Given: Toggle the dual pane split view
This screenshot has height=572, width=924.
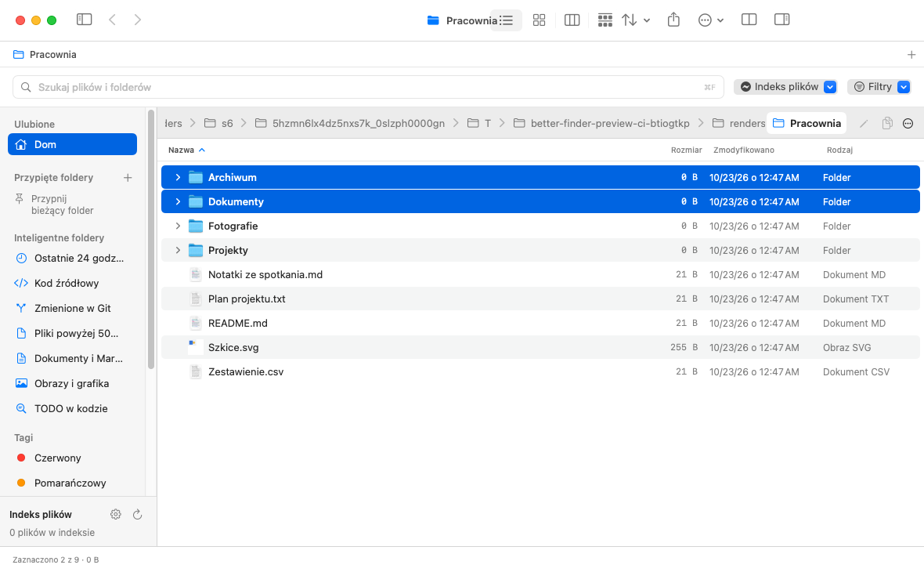Looking at the screenshot, I should (749, 20).
